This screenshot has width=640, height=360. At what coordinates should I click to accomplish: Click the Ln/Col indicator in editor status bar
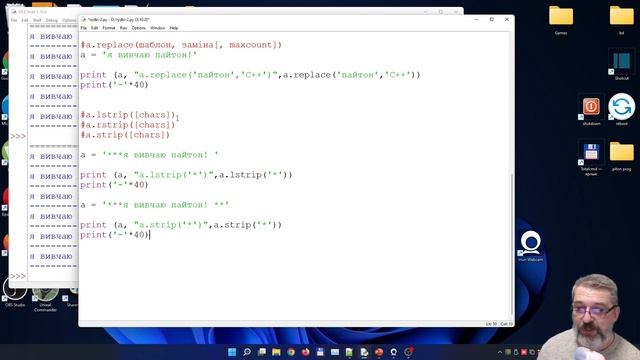click(499, 324)
